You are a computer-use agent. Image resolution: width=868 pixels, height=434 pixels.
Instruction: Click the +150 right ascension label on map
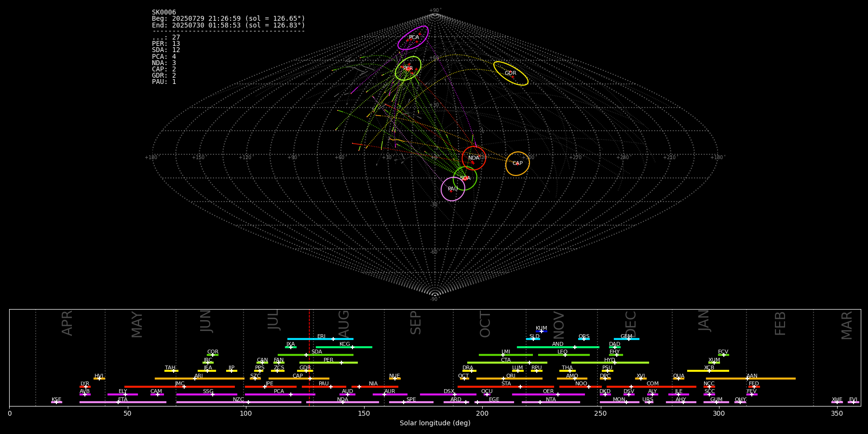(198, 157)
